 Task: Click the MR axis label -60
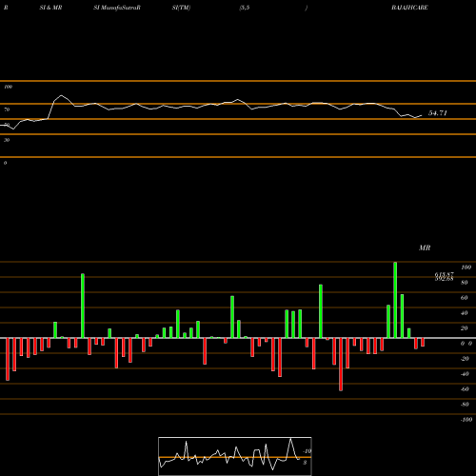(x=465, y=389)
